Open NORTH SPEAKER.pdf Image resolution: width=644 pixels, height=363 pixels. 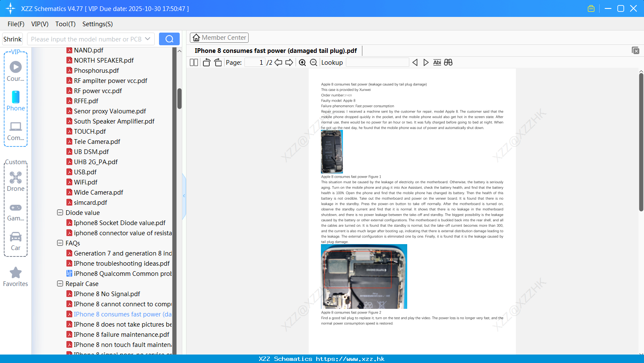click(x=100, y=60)
